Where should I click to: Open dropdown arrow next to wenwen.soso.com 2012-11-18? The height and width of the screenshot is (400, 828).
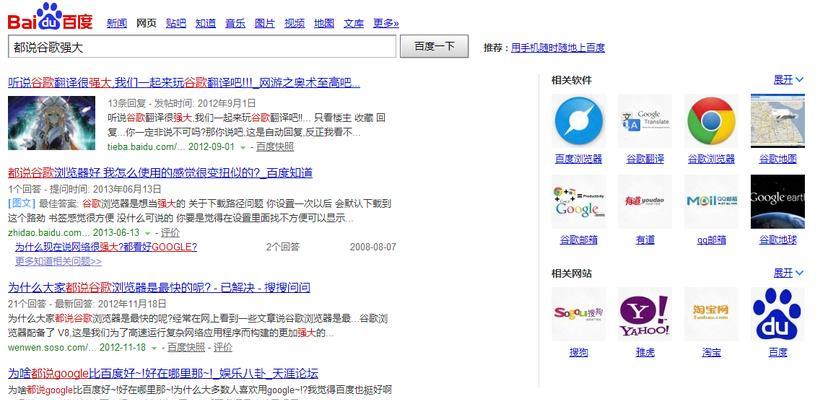pyautogui.click(x=154, y=348)
